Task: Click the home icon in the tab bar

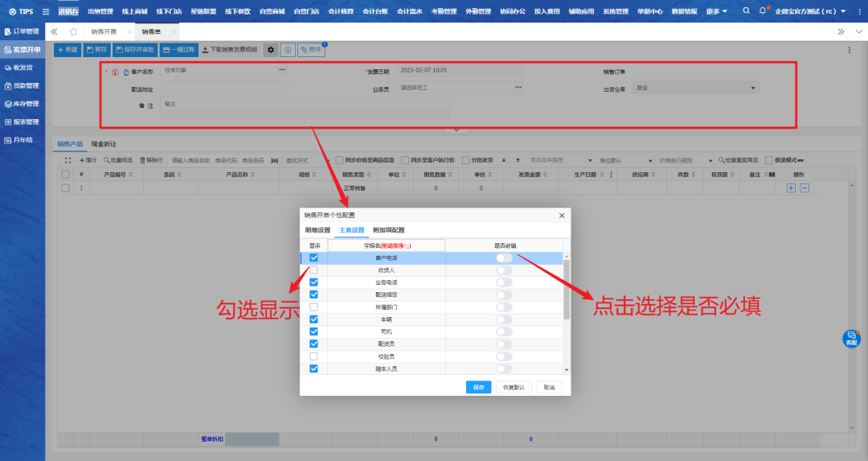Action: tap(74, 31)
